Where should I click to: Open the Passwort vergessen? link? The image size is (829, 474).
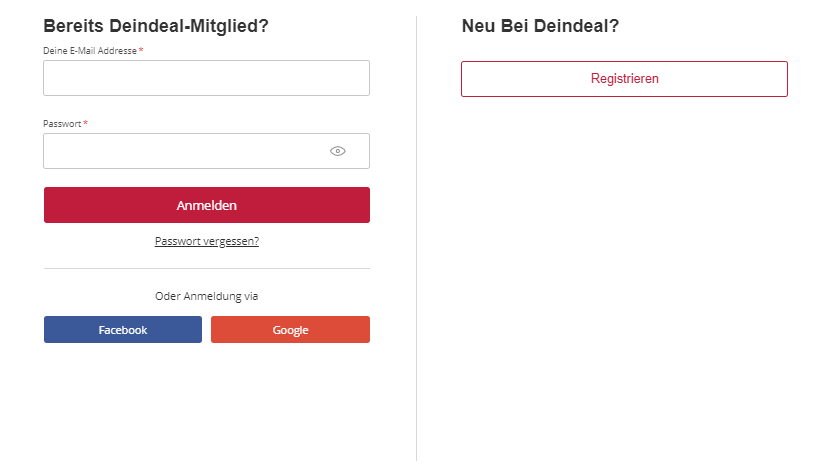(x=207, y=241)
